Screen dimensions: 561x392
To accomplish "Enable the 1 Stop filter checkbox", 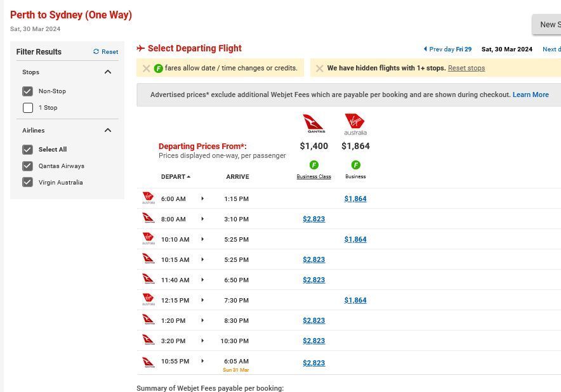I will pyautogui.click(x=28, y=107).
